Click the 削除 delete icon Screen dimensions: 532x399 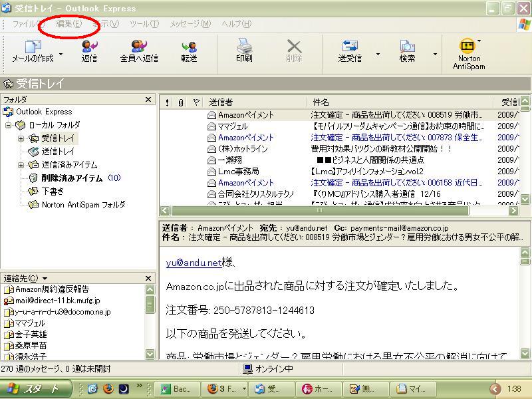coord(294,47)
